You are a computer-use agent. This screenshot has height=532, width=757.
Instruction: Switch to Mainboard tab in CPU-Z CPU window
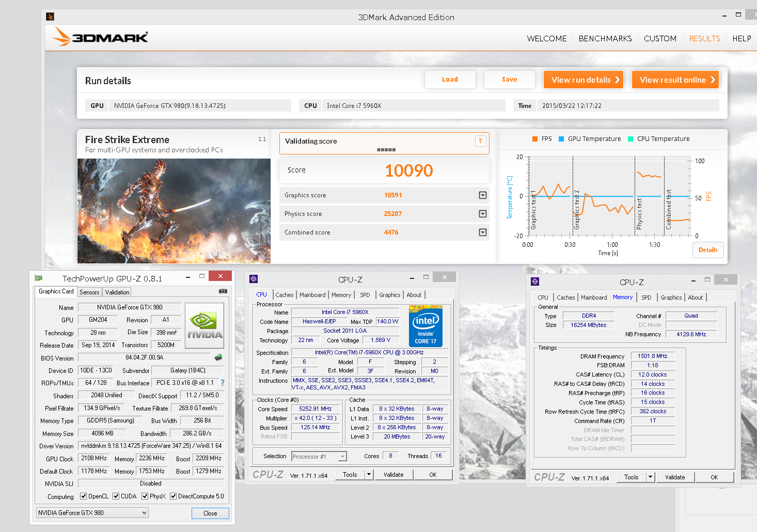(312, 295)
